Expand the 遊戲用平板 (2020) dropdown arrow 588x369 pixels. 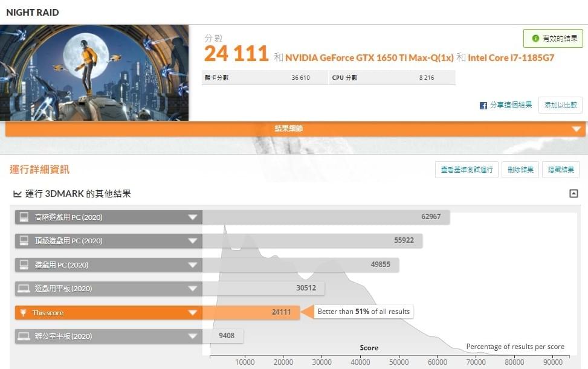click(192, 289)
